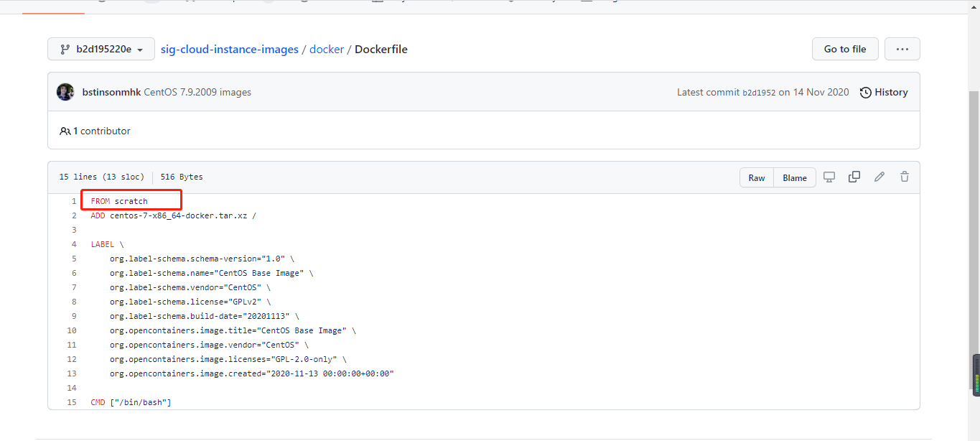980x441 pixels.
Task: Click the Dockerfile breadcrumb filename
Action: [x=381, y=50]
